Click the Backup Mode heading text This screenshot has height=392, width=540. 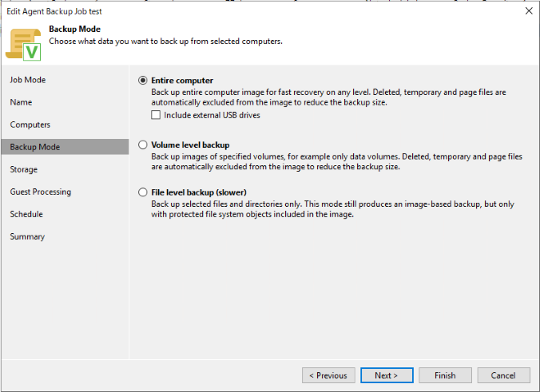pos(73,30)
